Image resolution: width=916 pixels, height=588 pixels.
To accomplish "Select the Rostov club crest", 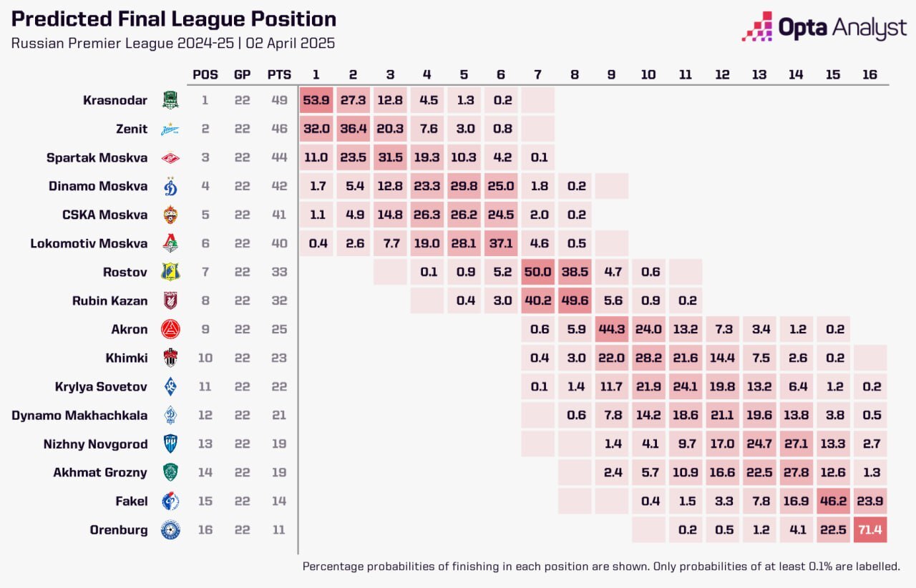I will point(170,272).
